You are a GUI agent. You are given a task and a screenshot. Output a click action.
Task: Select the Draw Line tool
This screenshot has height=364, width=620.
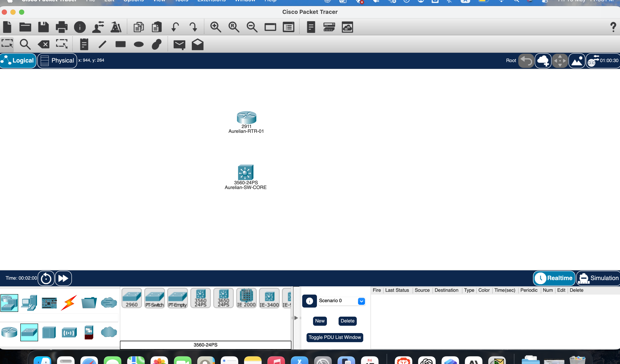[x=102, y=44]
